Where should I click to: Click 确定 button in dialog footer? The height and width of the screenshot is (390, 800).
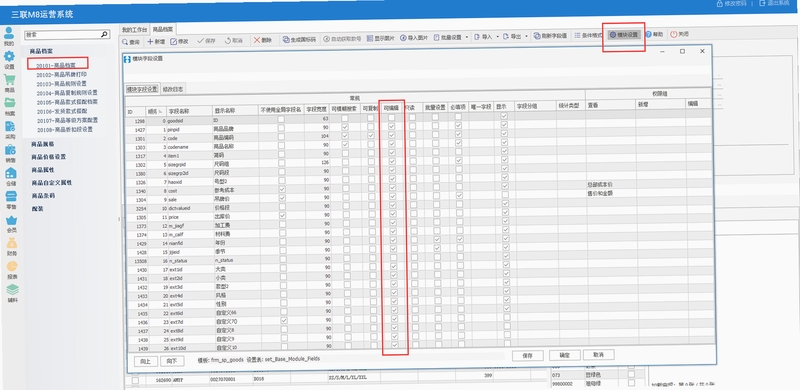click(564, 355)
